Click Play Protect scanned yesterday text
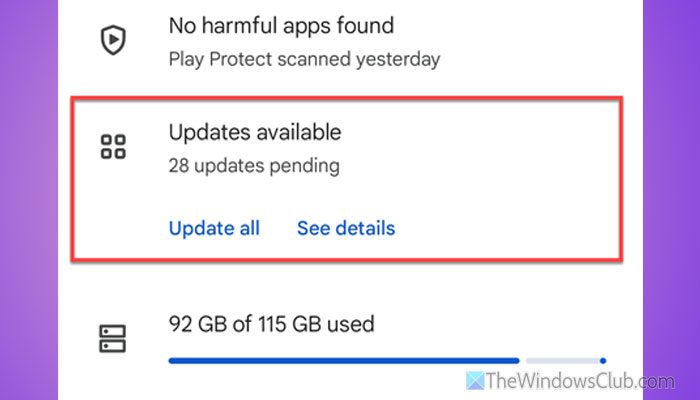The height and width of the screenshot is (400, 700). [304, 59]
